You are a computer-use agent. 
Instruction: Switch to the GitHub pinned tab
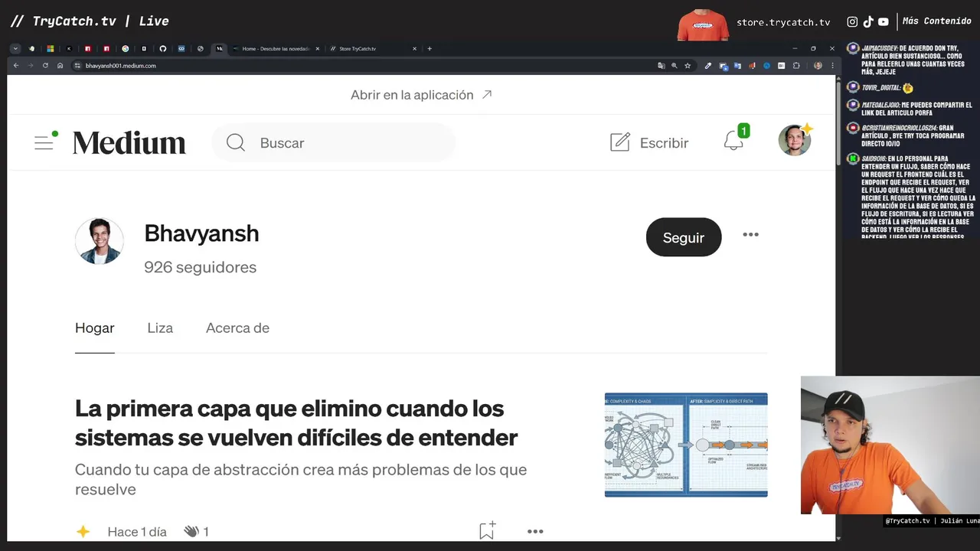click(163, 48)
